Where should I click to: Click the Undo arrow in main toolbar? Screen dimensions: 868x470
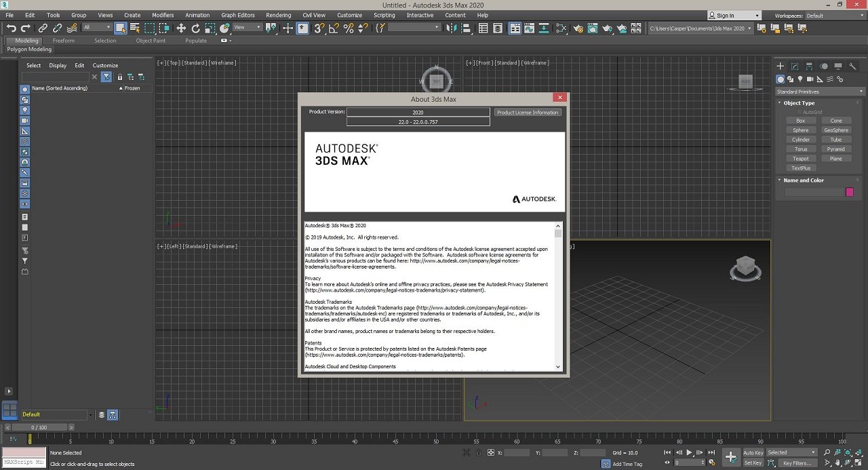[11, 28]
